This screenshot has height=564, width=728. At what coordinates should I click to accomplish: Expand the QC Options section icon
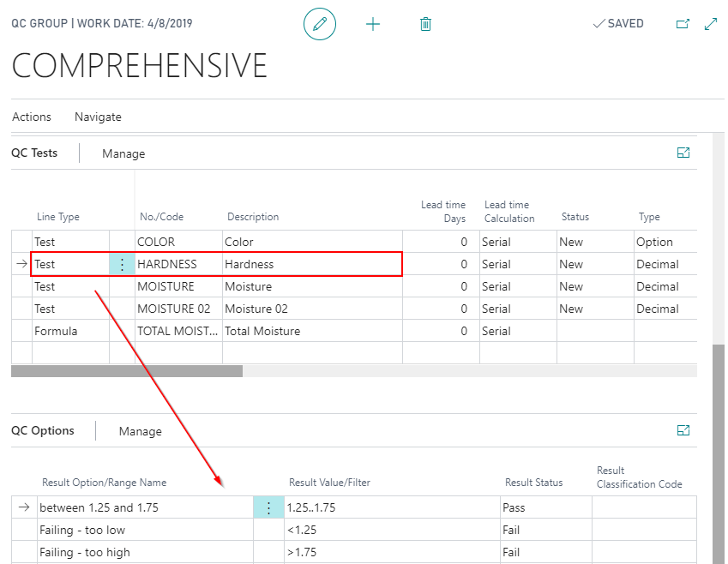[683, 430]
